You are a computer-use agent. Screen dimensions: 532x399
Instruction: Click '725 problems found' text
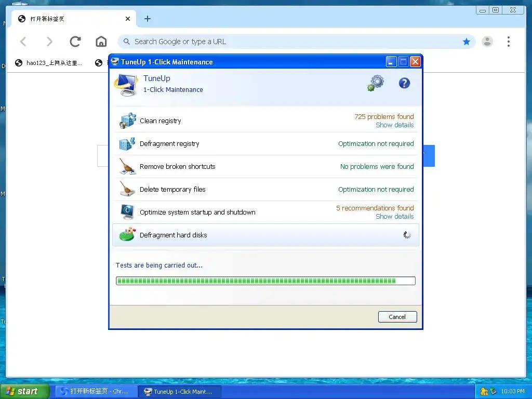click(384, 117)
